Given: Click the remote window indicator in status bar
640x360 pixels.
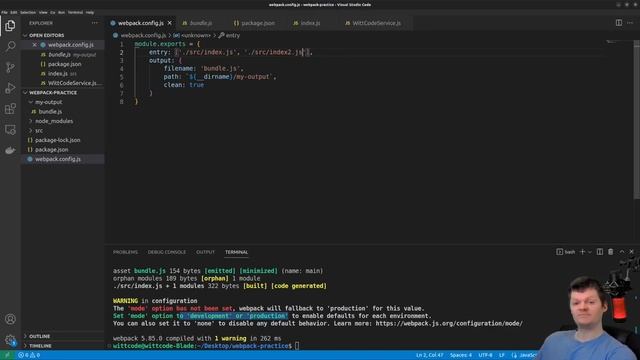Looking at the screenshot, I should (x=7, y=355).
